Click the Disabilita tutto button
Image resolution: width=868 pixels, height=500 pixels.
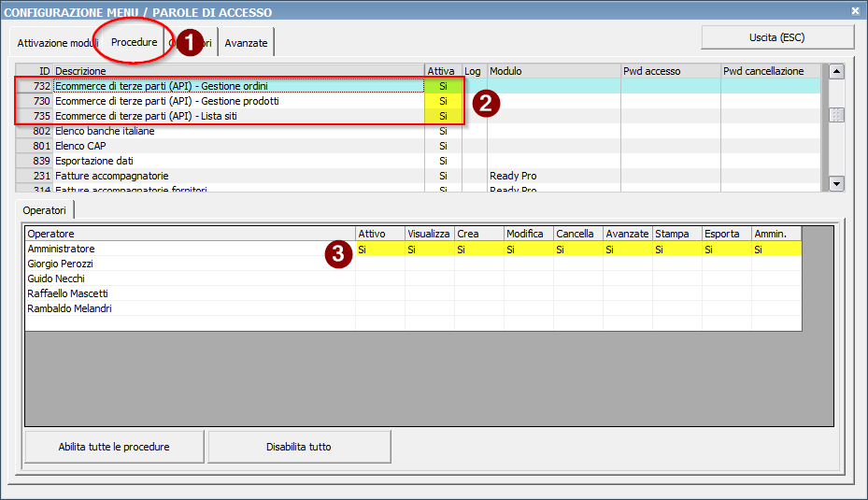pyautogui.click(x=299, y=447)
